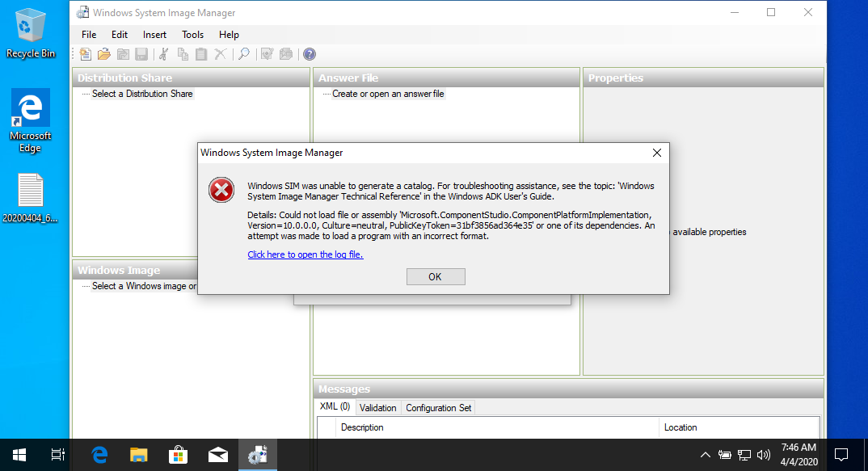This screenshot has height=471, width=868.
Task: Switch to the Validation messages tab
Action: (x=377, y=408)
